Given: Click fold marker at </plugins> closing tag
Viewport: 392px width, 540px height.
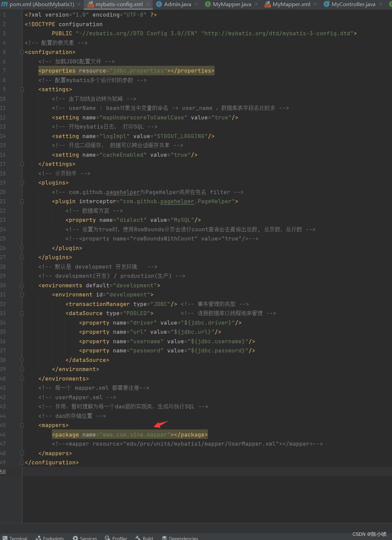Looking at the screenshot, I should click(x=22, y=257).
